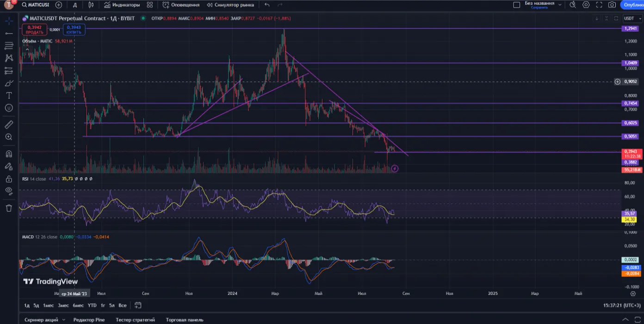Select the Brush drawing tool
The image size is (644, 324).
[x=9, y=83]
